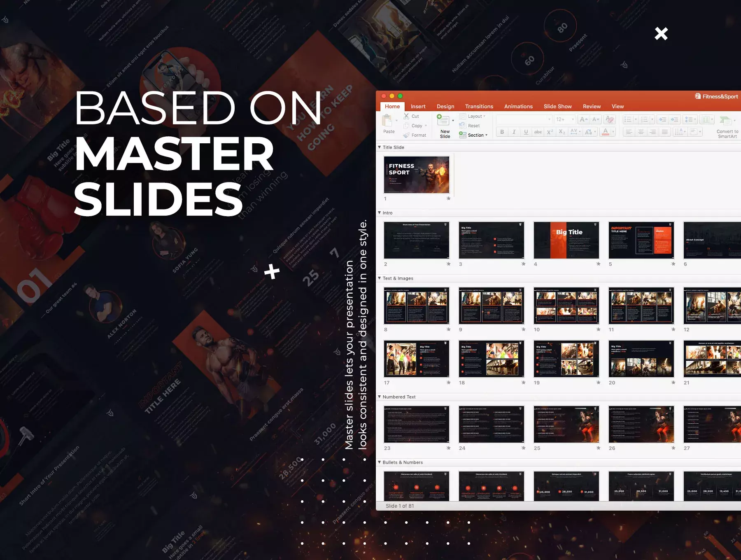Image resolution: width=741 pixels, height=560 pixels.
Task: Open the Transitions tab
Action: [479, 106]
